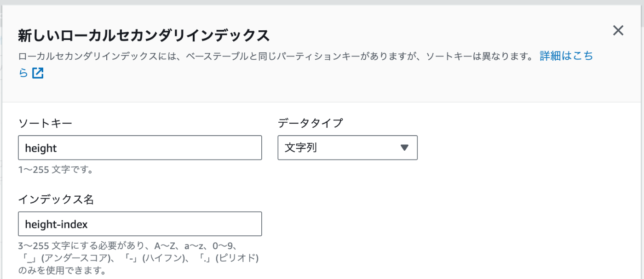Click the data type dropdown triangle arrow

(404, 148)
